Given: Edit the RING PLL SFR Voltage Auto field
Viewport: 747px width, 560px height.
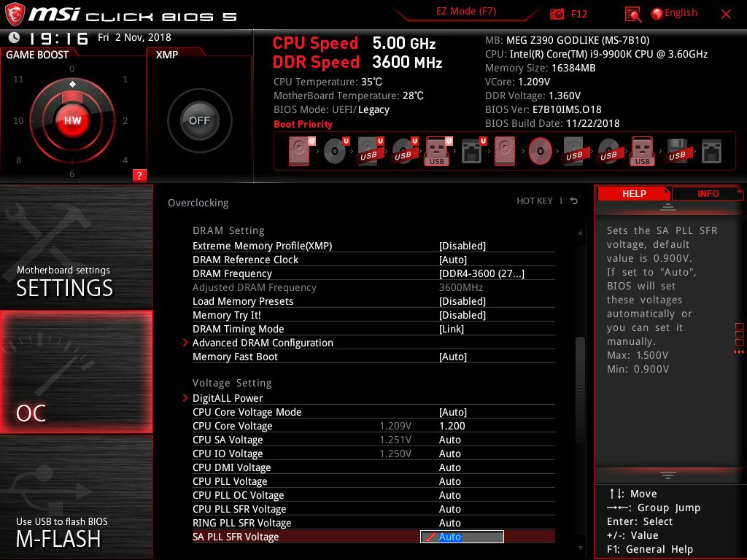Looking at the screenshot, I should tap(449, 522).
